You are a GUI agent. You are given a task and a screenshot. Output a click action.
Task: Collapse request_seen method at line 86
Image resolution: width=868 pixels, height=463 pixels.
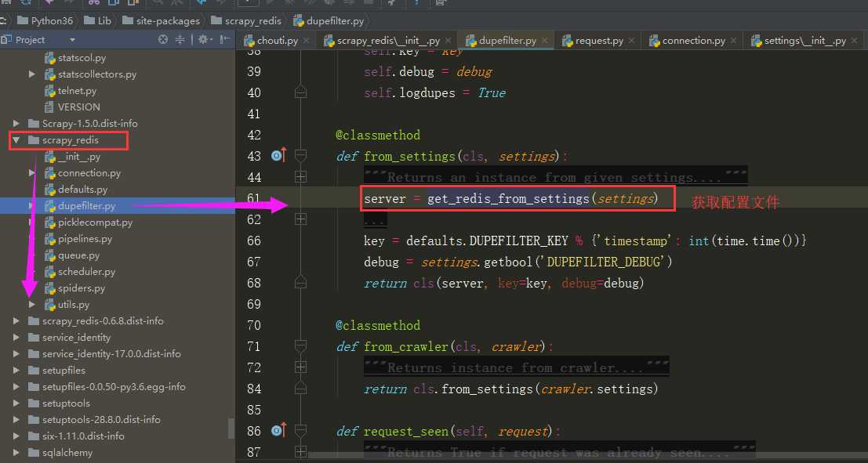click(300, 430)
